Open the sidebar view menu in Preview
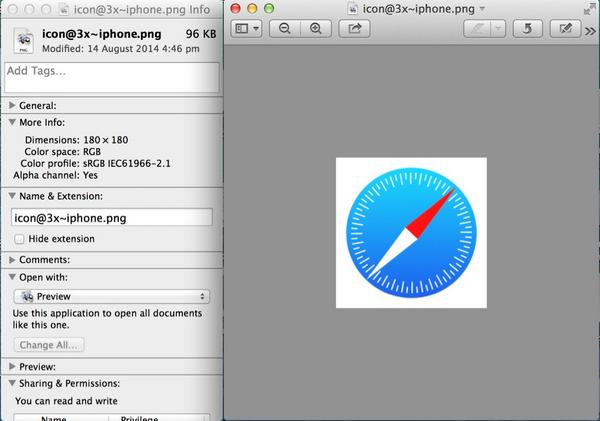Viewport: 600px width, 421px height. click(246, 29)
